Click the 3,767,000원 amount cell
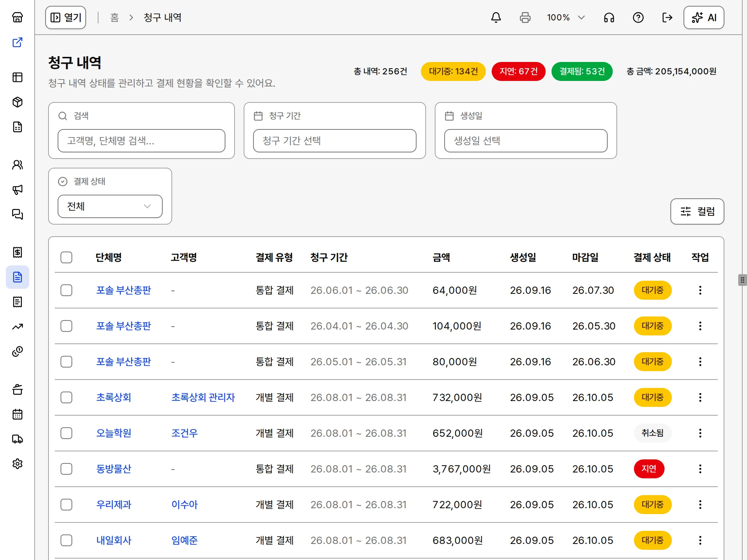 point(462,469)
